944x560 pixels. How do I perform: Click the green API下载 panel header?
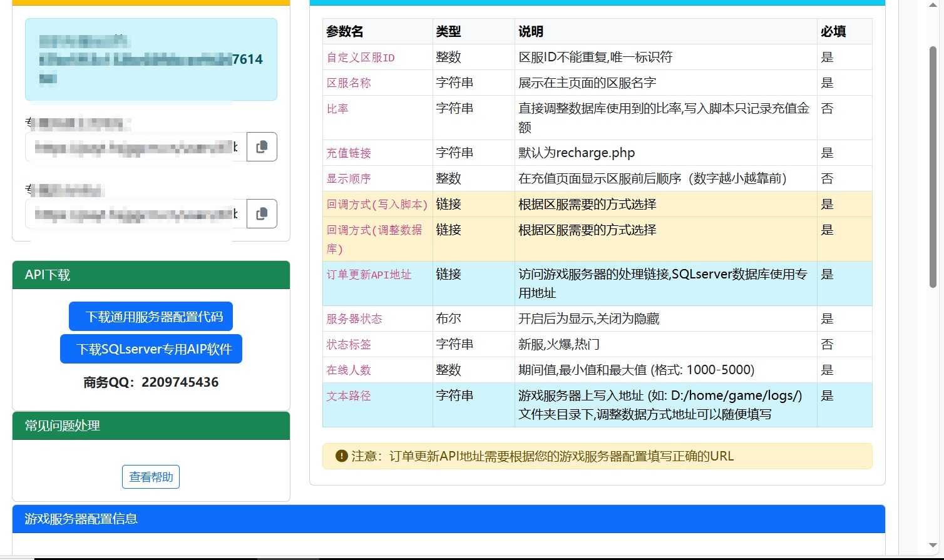151,275
